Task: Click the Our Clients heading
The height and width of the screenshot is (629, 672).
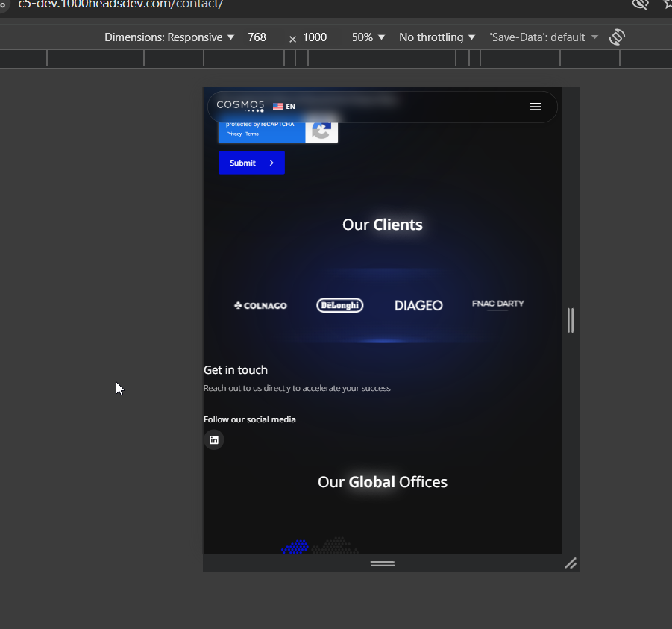Action: [x=383, y=225]
